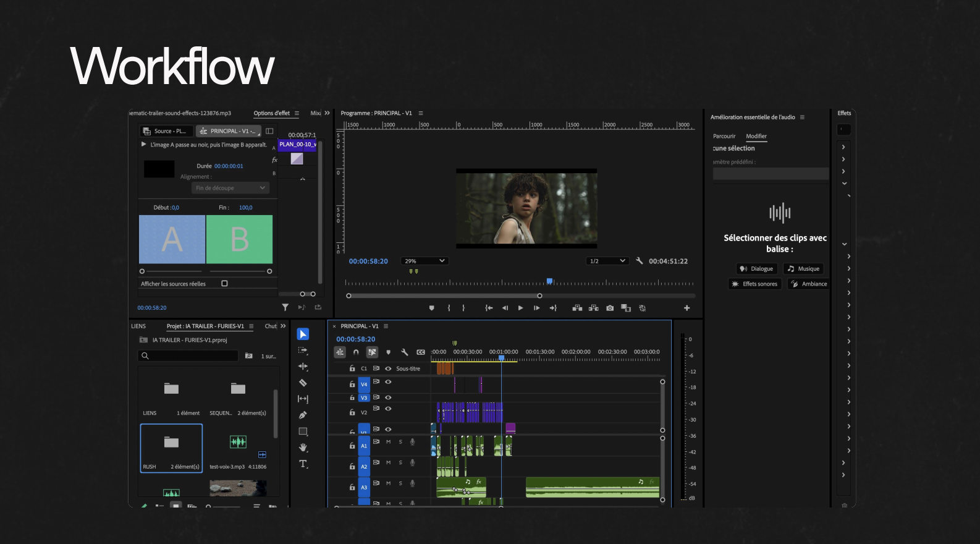Hide the V4 track with eye icon
The width and height of the screenshot is (980, 544).
click(x=388, y=382)
